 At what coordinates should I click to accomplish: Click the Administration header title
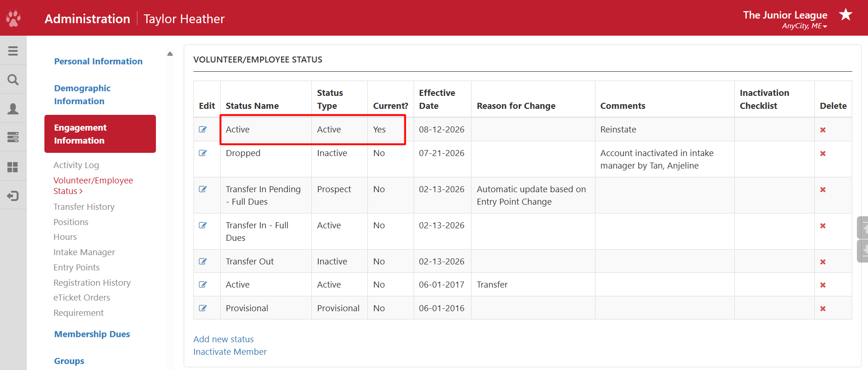click(x=87, y=19)
